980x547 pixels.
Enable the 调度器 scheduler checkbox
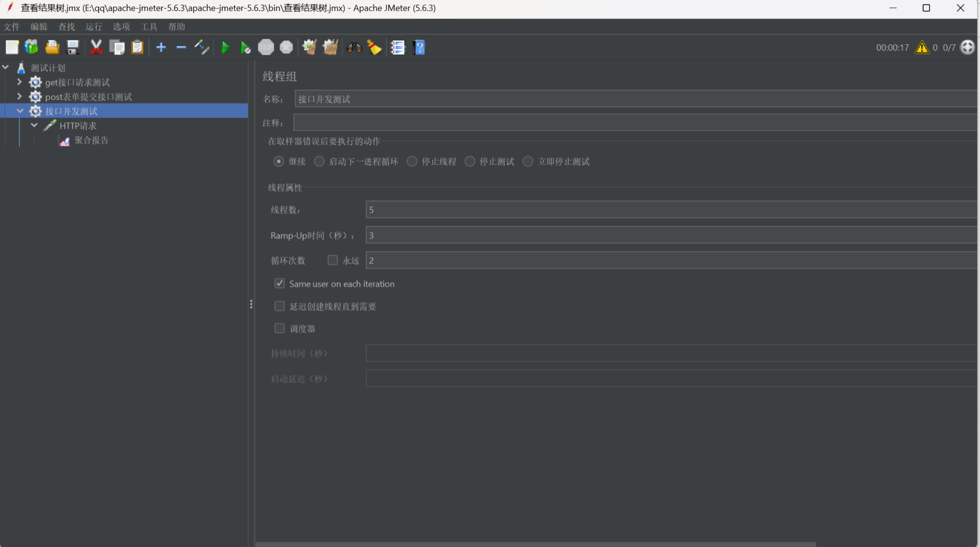click(279, 328)
